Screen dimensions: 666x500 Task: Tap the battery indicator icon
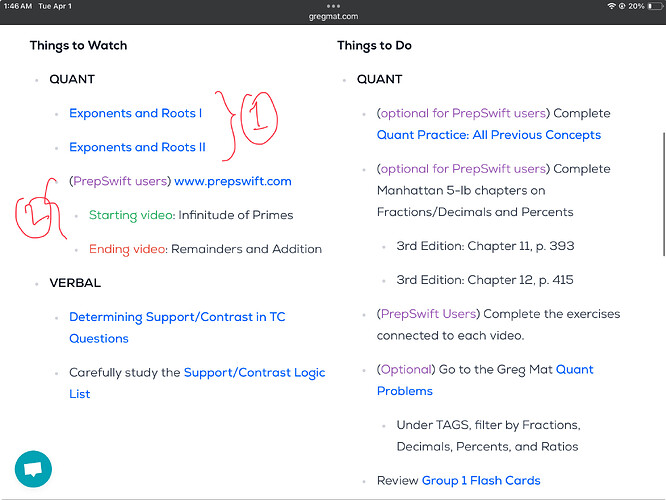click(655, 6)
